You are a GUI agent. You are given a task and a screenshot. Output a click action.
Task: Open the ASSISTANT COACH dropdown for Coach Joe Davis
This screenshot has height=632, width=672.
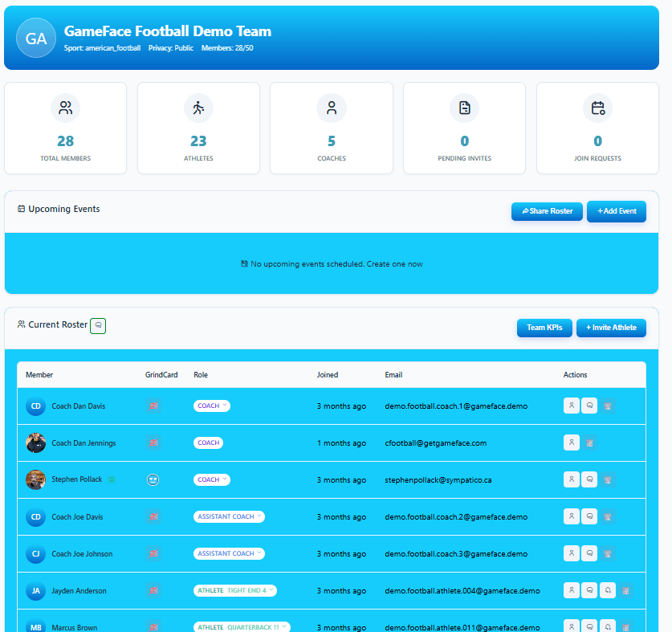[x=228, y=516]
